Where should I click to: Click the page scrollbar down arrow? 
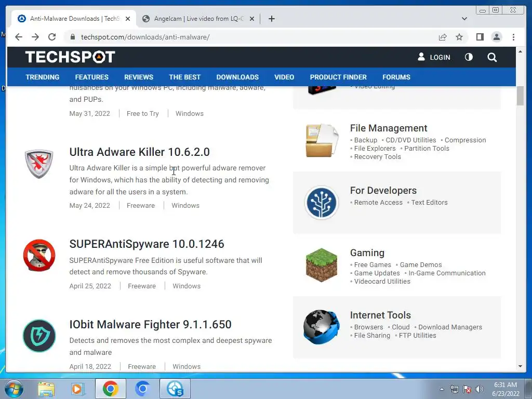pyautogui.click(x=520, y=366)
